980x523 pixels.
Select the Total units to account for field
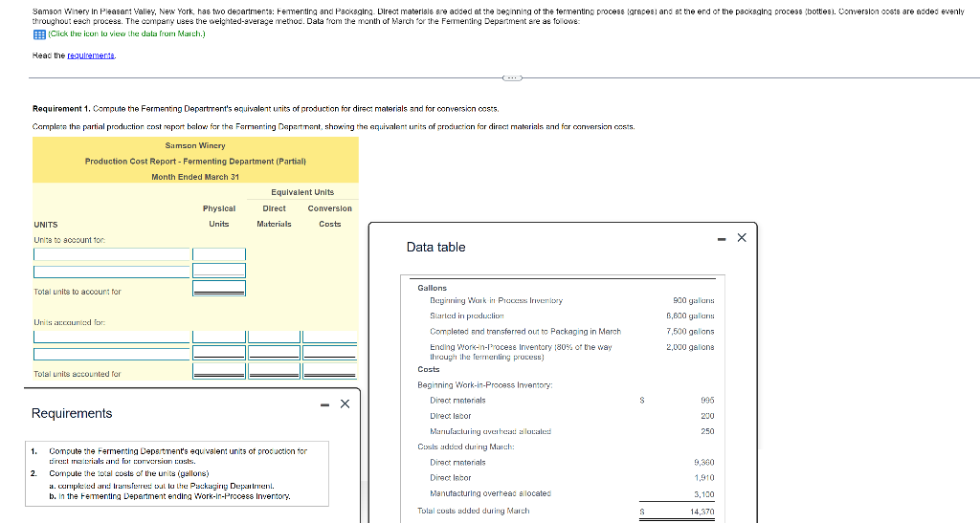coord(219,289)
